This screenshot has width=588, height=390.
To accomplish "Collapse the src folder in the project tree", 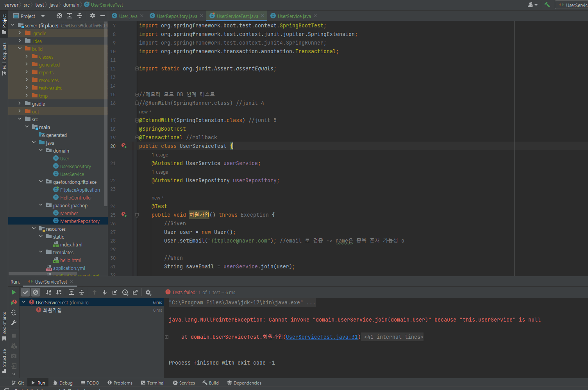I will click(x=19, y=119).
